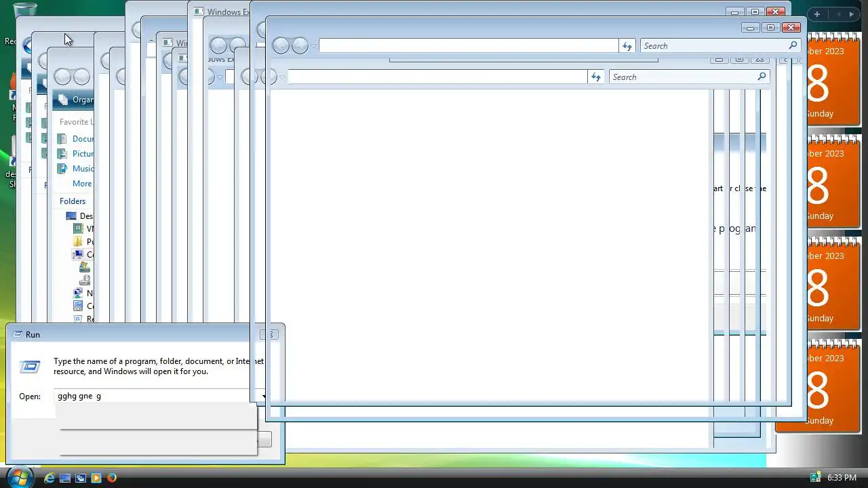This screenshot has height=488, width=868.
Task: Click the network icon in the system tray
Action: (x=816, y=478)
